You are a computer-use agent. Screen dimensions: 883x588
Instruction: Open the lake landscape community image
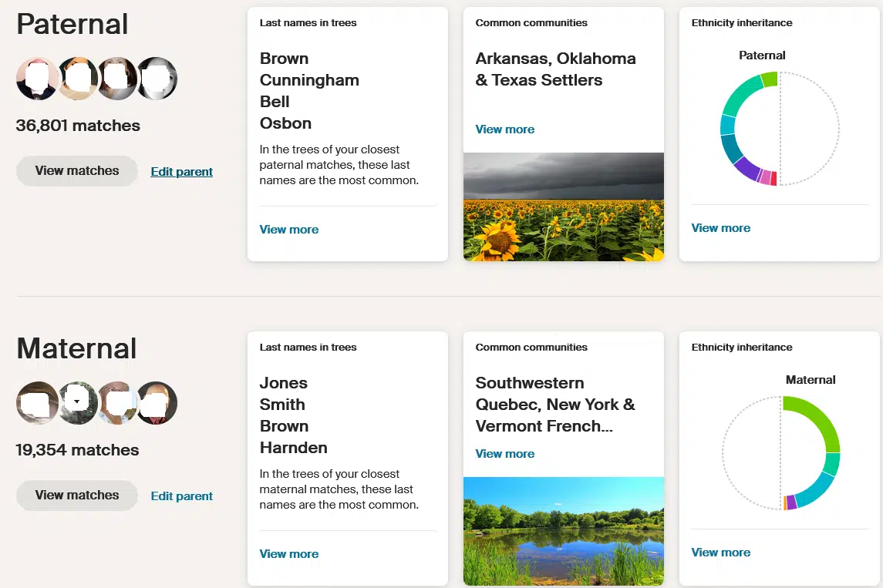tap(563, 531)
